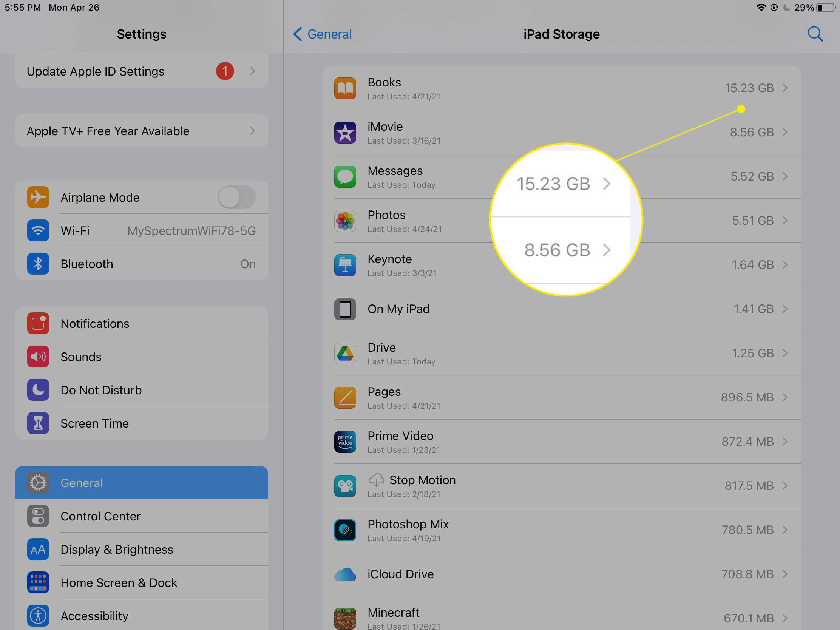This screenshot has width=840, height=630.
Task: Tap the Google Drive icon
Action: pyautogui.click(x=345, y=353)
